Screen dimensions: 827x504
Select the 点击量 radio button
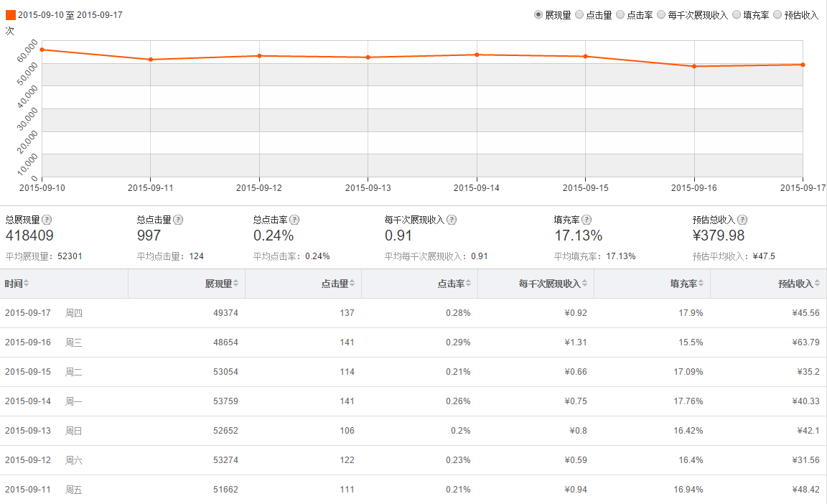579,14
